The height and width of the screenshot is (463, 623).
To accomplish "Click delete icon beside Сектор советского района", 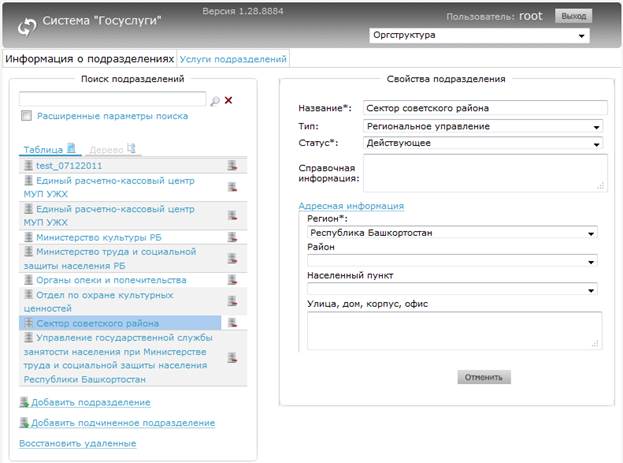I will point(232,323).
